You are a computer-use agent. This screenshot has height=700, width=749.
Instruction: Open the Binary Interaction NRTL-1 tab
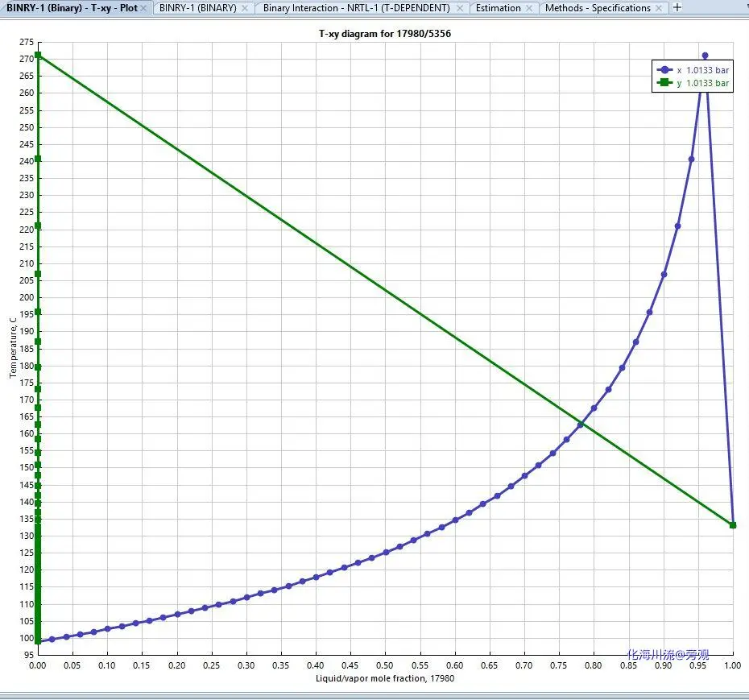[356, 8]
